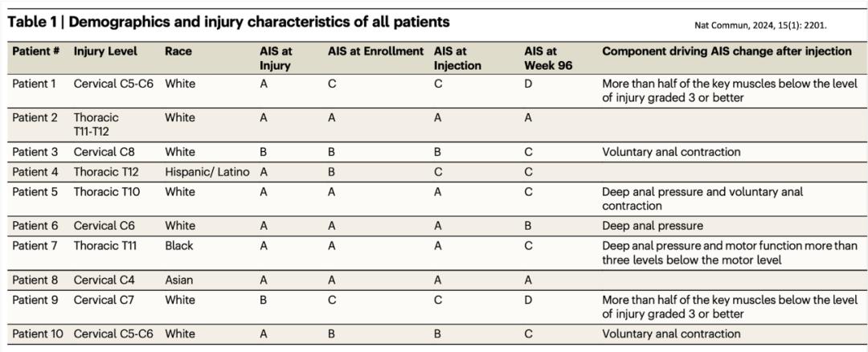Select the "Asian" race cell
The width and height of the screenshot is (868, 352).
[180, 280]
